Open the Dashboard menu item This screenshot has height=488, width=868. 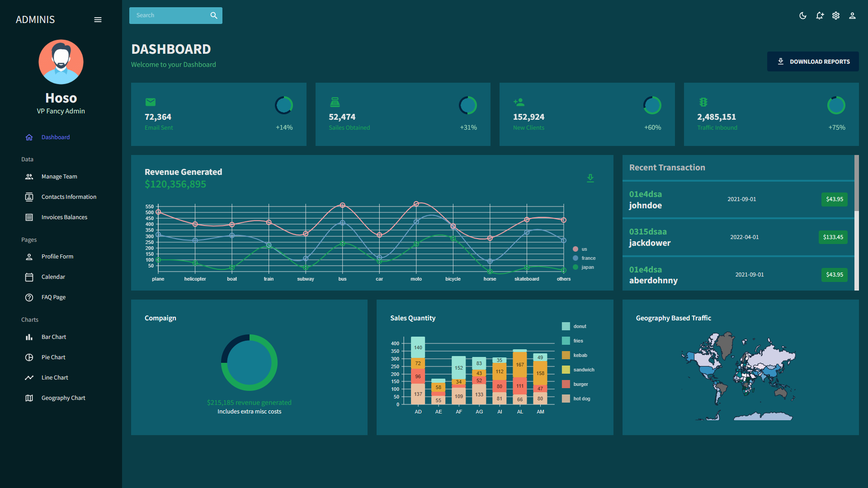tap(56, 137)
